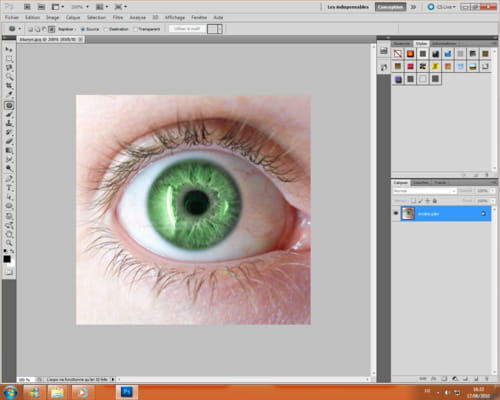Screen dimensions: 500x400
Task: Open the Filtre menu
Action: pos(118,17)
